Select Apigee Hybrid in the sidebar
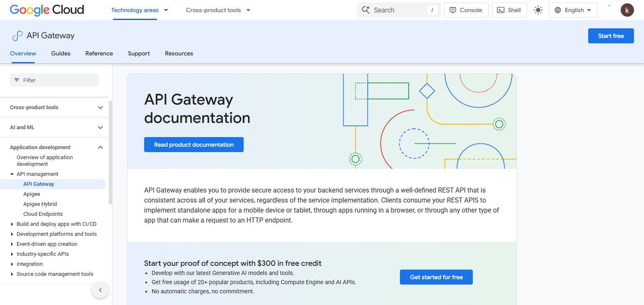The width and height of the screenshot is (644, 305). [40, 204]
